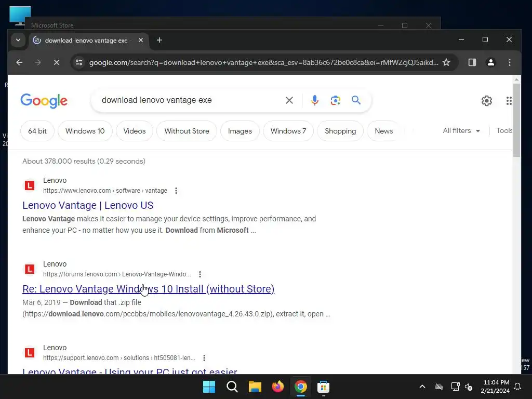
Task: Open more options for www.lenovo.com result
Action: click(176, 191)
